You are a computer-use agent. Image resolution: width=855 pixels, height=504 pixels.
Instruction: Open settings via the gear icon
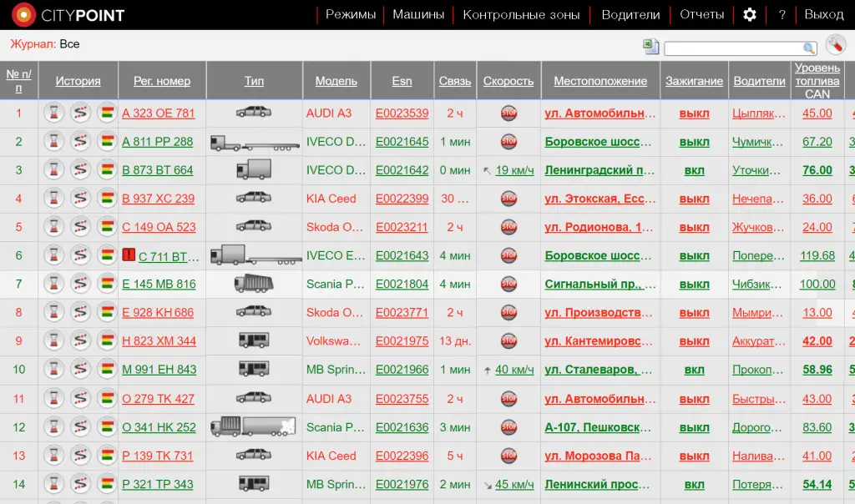point(749,14)
